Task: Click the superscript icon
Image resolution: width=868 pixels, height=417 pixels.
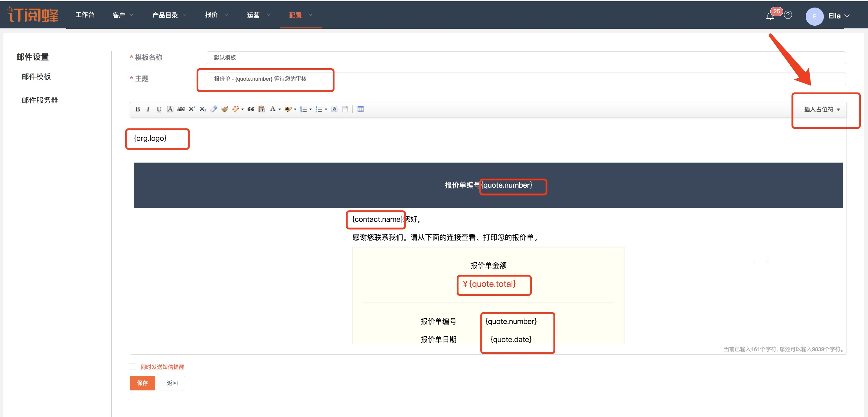Action: pos(192,109)
